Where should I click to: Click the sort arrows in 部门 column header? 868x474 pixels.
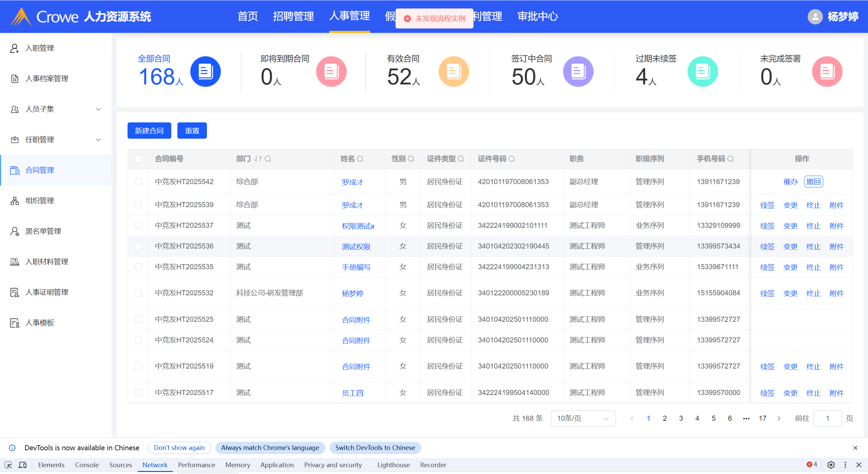pyautogui.click(x=258, y=159)
